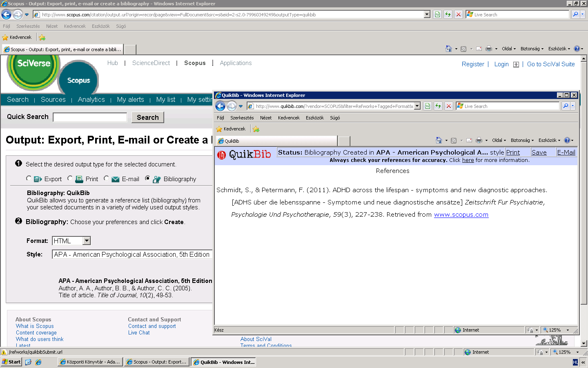Screen dimensions: 588x368
Task: Select the Print output radio button
Action: coord(70,178)
